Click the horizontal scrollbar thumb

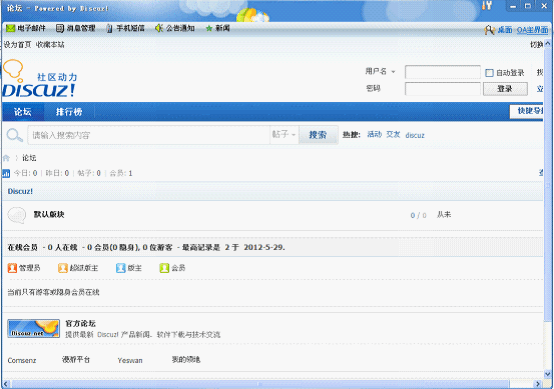260,384
